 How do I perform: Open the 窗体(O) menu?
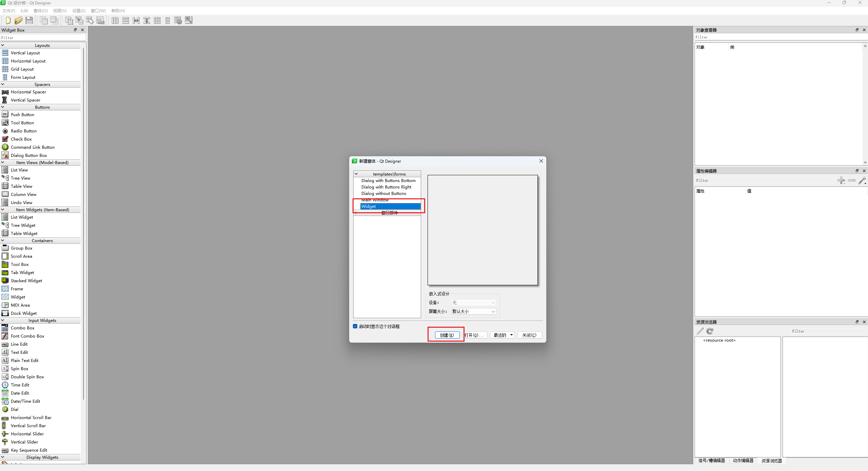coord(40,11)
